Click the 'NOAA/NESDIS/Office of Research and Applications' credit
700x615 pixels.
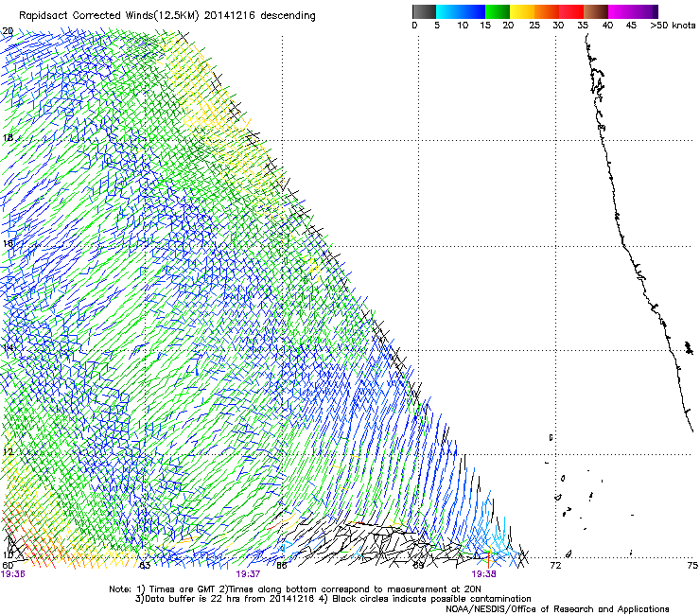(x=557, y=609)
